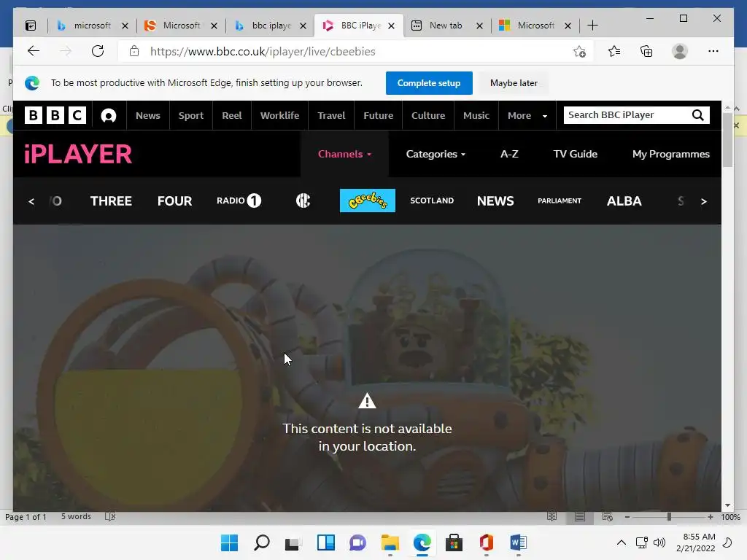Image resolution: width=747 pixels, height=560 pixels.
Task: Open the Edge profile avatar icon
Action: pos(680,51)
